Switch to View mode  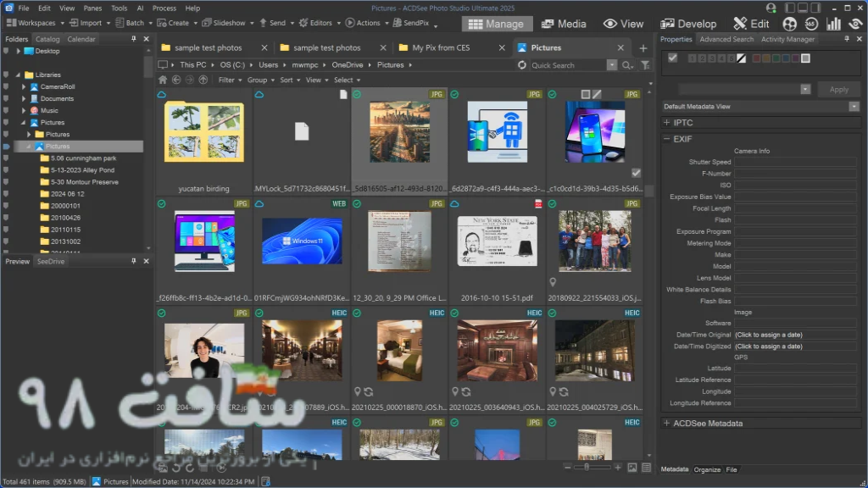623,24
